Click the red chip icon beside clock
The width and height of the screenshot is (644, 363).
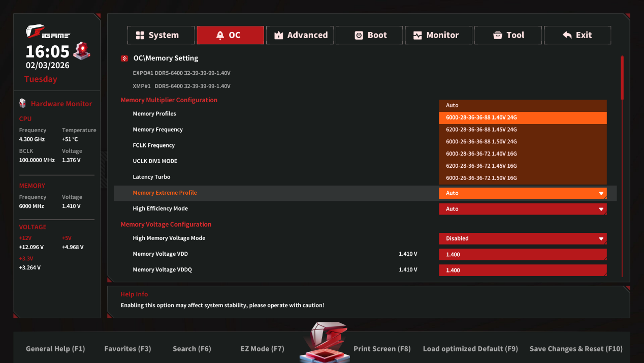81,51
